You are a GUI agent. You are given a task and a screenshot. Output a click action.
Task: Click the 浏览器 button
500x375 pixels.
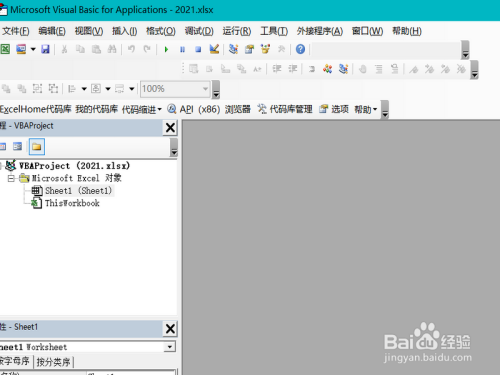click(x=238, y=109)
